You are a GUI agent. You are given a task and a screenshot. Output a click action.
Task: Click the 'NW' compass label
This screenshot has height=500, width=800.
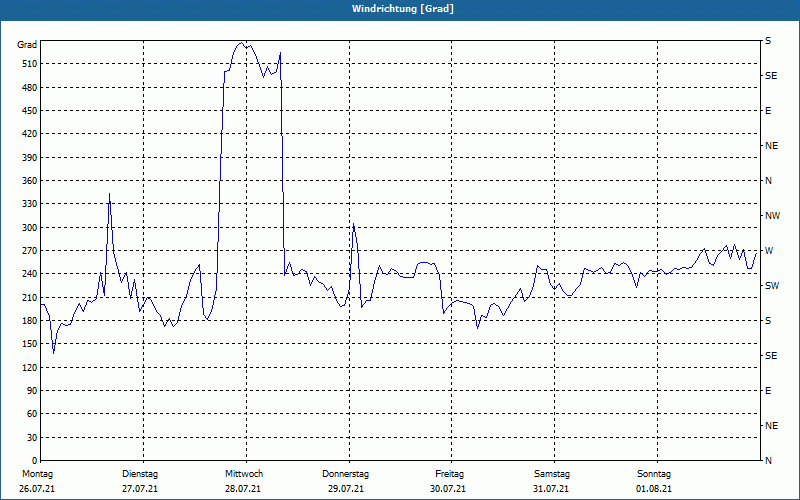[x=772, y=216]
